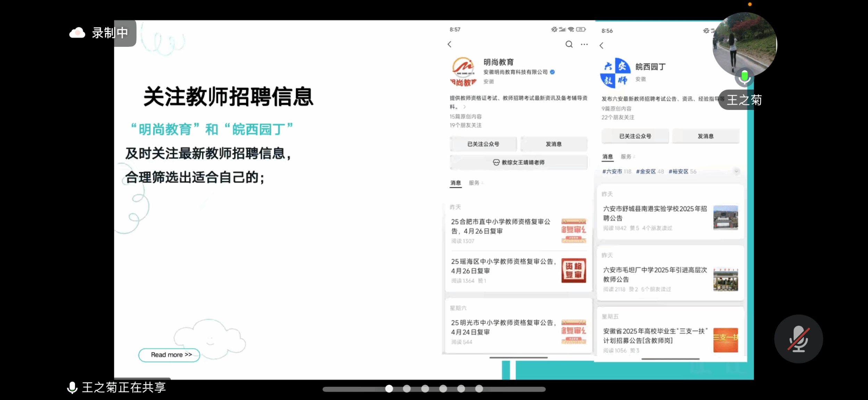868x400 pixels.
Task: Click the search magnifier icon in 明尚教育 page
Action: point(569,44)
